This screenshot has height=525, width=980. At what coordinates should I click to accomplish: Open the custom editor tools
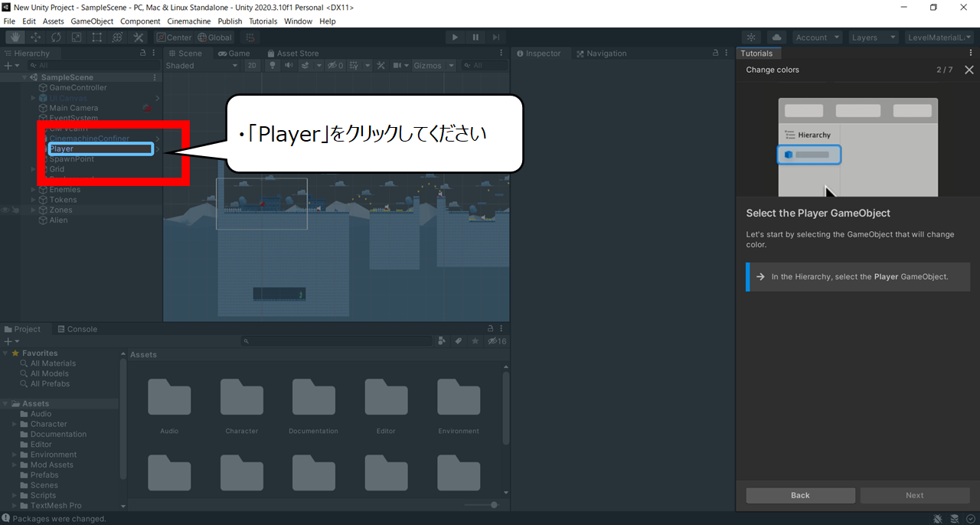click(x=139, y=37)
